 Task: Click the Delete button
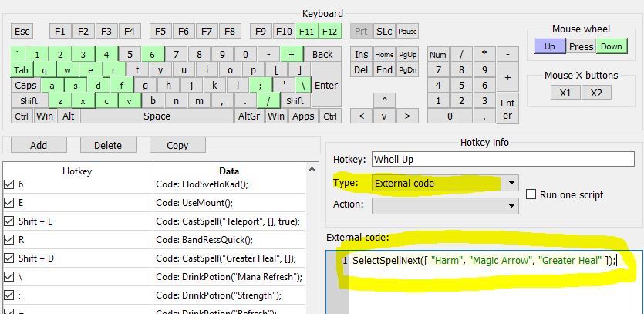click(108, 145)
